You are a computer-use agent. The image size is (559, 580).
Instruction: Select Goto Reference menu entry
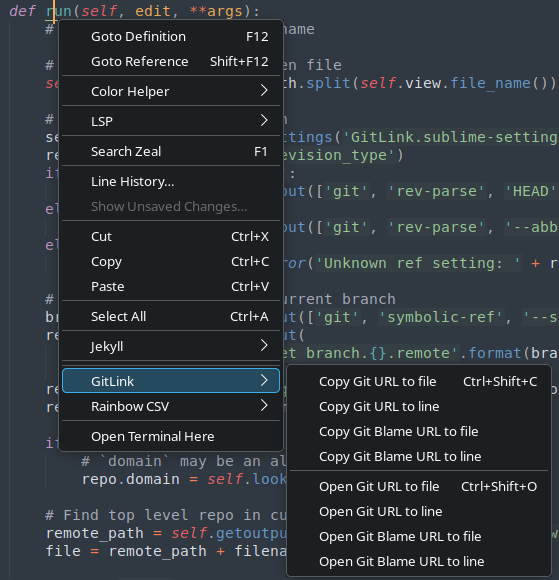pos(171,61)
